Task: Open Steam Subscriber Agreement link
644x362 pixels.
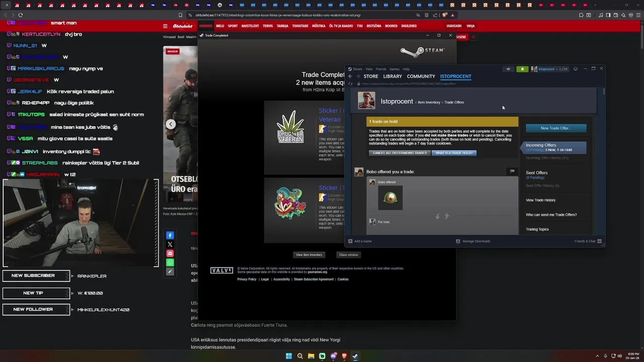Action: 313,279
